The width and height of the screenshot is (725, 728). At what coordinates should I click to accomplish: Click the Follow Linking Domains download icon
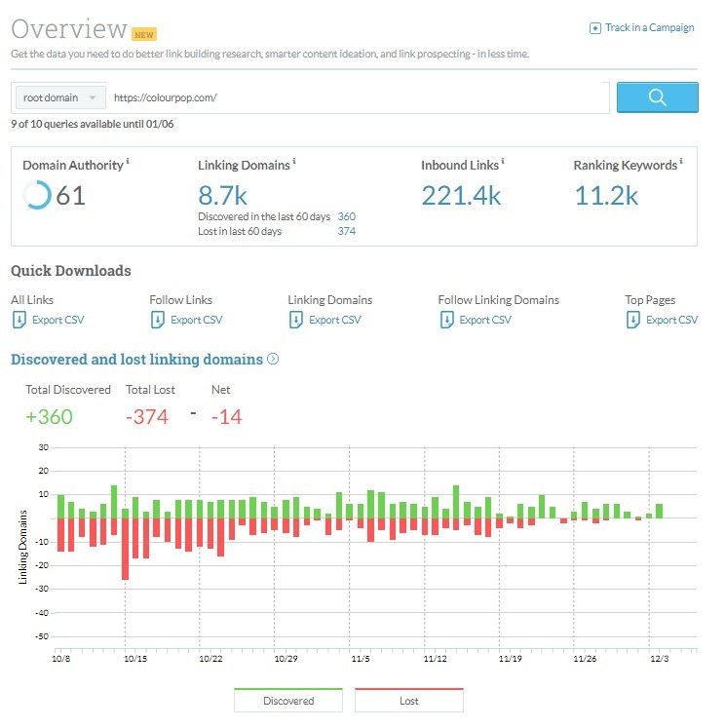point(446,320)
